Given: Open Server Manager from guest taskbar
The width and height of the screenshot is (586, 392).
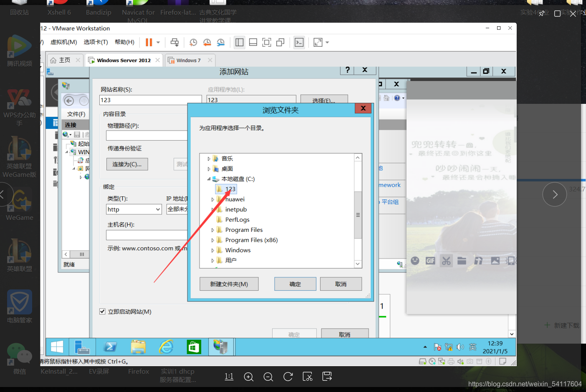Looking at the screenshot, I should coord(82,347).
